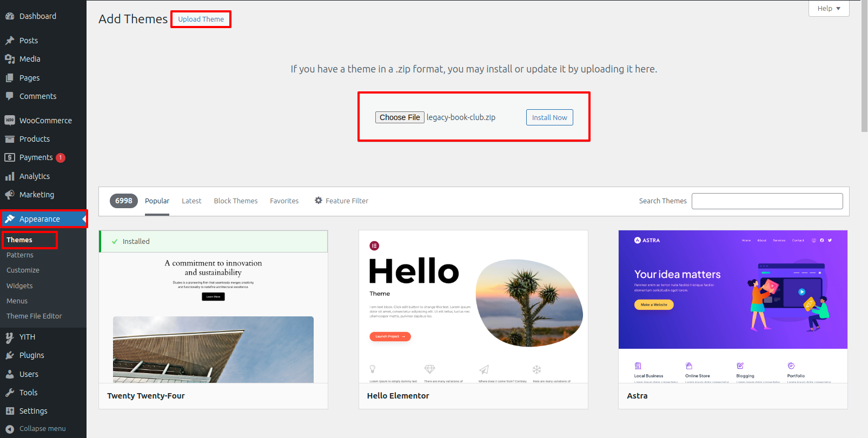Click the Users person icon
Screen dimensions: 868x438
[10, 374]
